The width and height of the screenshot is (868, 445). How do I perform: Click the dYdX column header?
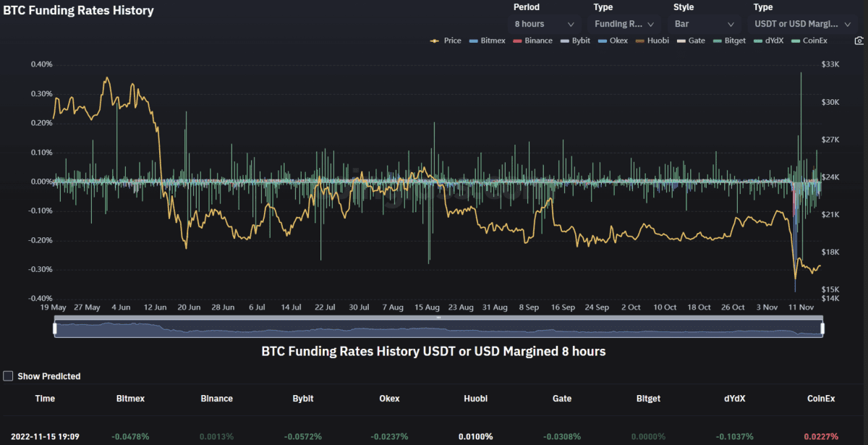point(734,398)
